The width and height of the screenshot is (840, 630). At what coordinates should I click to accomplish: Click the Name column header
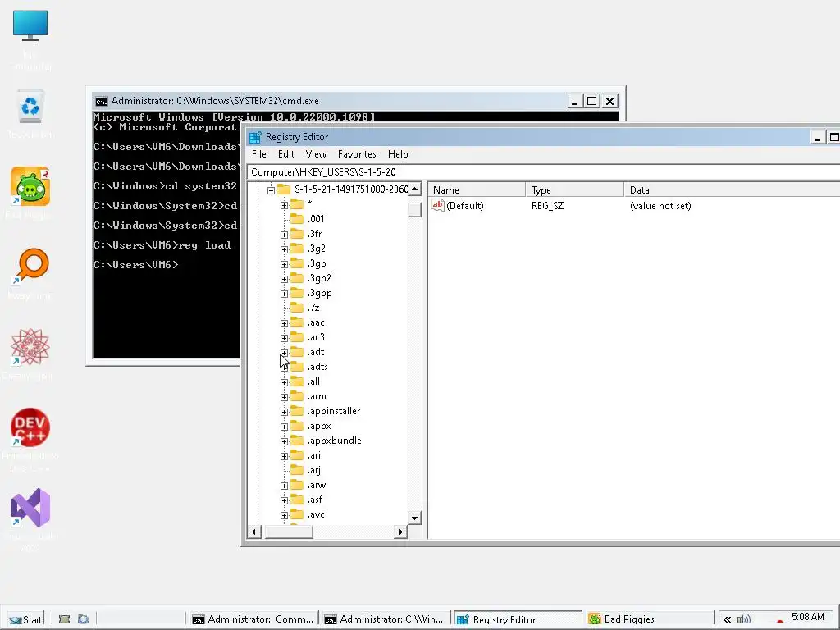[477, 190]
